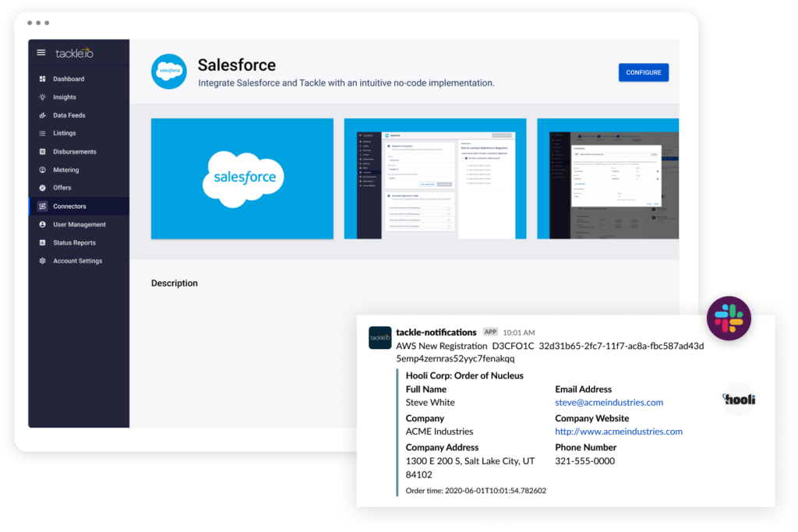Image resolution: width=798 pixels, height=532 pixels.
Task: Open User Management
Action: click(x=79, y=224)
